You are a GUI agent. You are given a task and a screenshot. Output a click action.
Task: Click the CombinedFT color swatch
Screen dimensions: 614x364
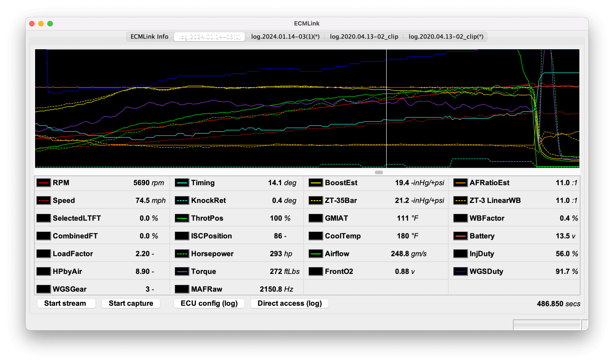(x=44, y=236)
